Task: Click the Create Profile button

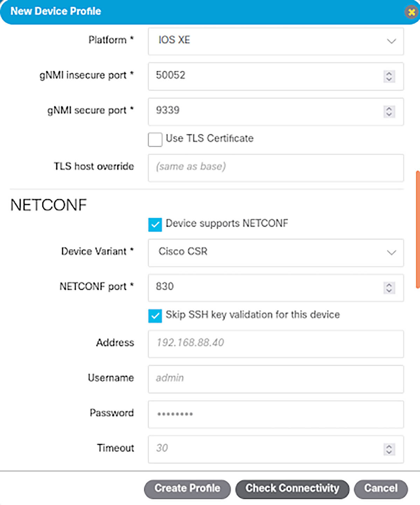Action: point(187,488)
